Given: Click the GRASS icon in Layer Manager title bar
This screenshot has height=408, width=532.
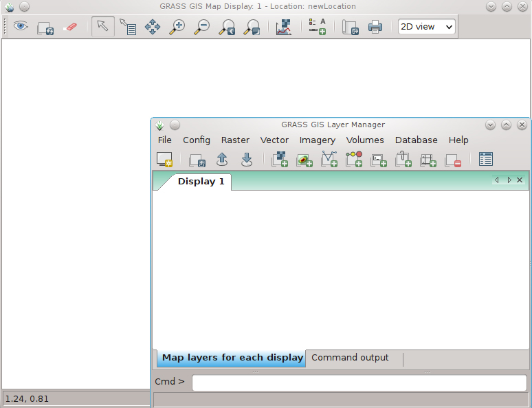Looking at the screenshot, I should 159,125.
